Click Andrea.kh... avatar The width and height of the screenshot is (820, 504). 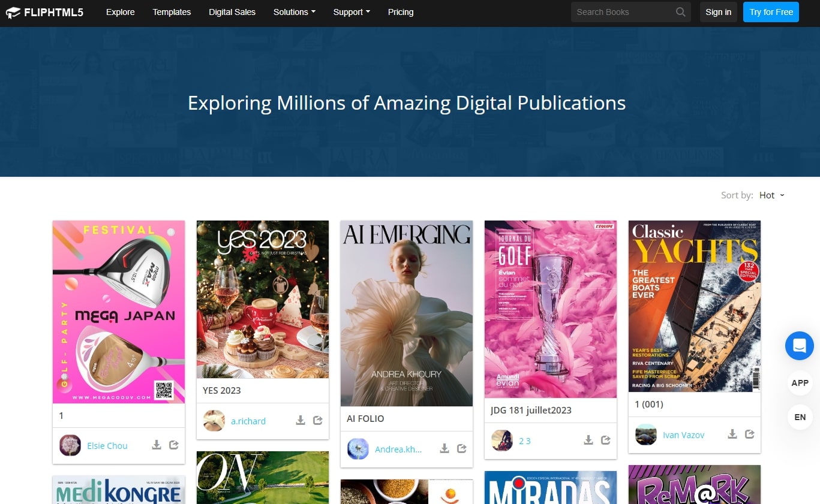pyautogui.click(x=358, y=449)
